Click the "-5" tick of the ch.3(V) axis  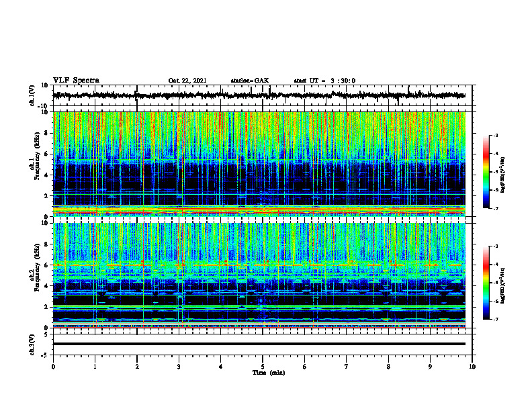coord(46,355)
